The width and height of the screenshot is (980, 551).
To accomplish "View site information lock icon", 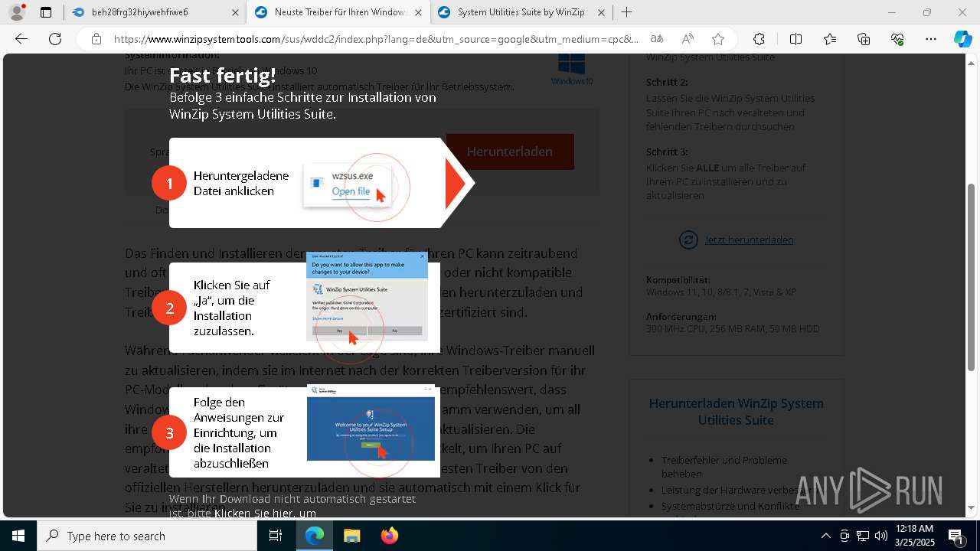I will (x=96, y=39).
